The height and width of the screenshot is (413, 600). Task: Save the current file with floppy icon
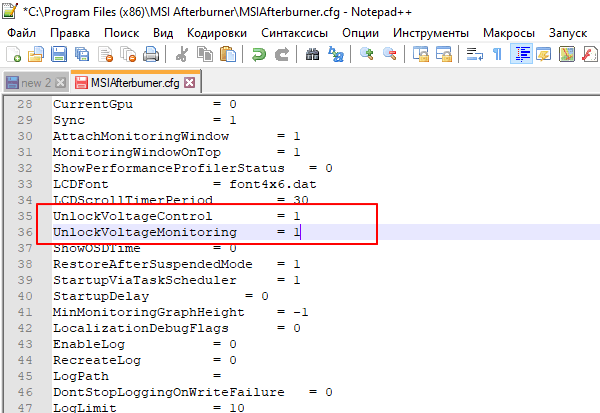59,54
